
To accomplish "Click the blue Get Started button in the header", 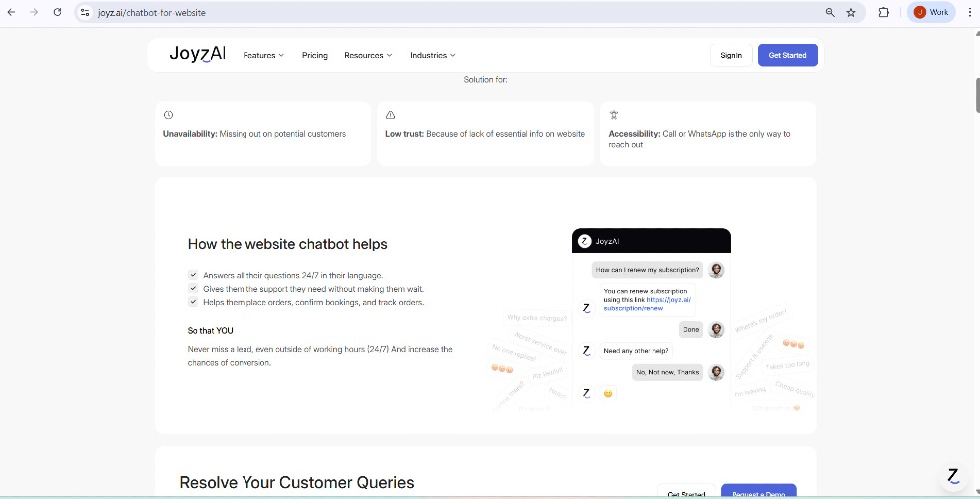I will tap(787, 55).
